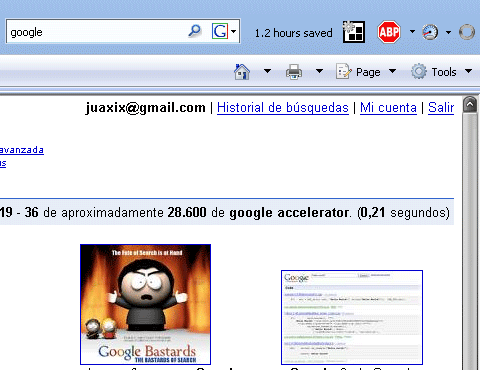The image size is (480, 370).
Task: Expand the Adblock Plus dropdown arrow
Action: click(x=412, y=32)
